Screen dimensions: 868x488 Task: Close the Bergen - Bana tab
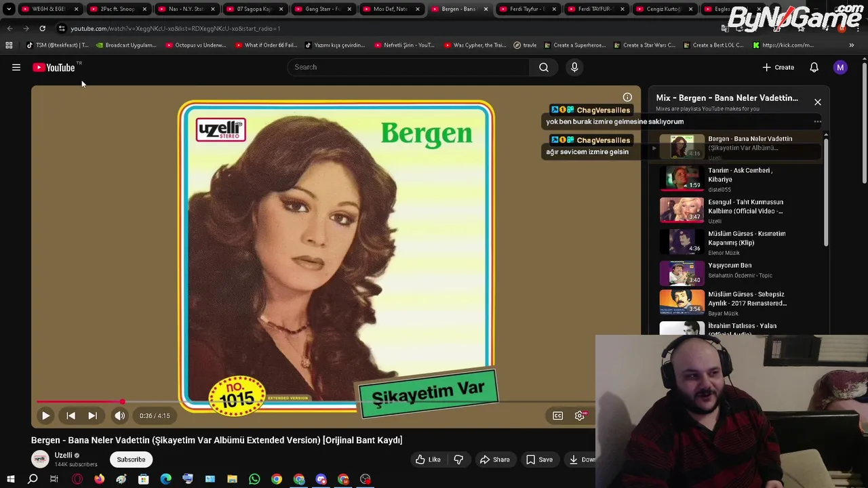(486, 9)
